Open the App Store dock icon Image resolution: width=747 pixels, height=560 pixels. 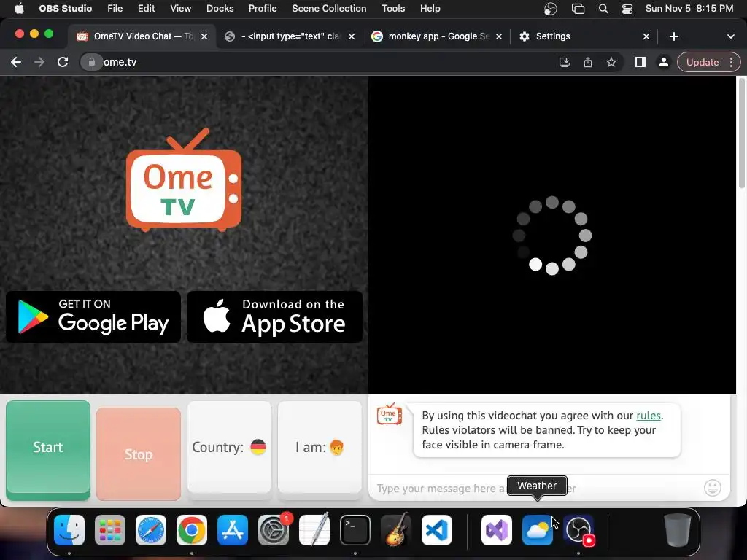coord(233,530)
